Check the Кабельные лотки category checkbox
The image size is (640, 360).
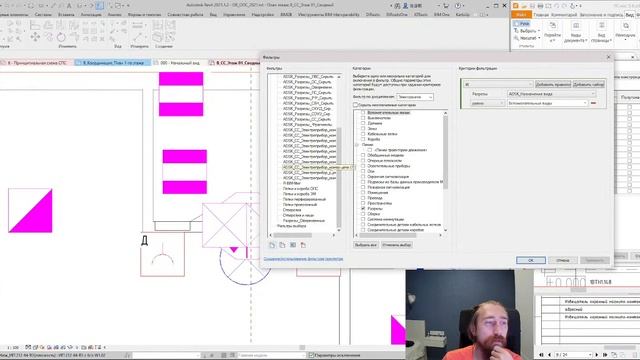[363, 134]
